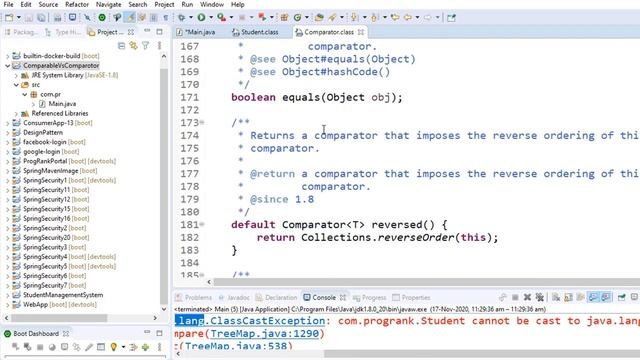The width and height of the screenshot is (640, 360).
Task: Open the Run button dropdown arrow
Action: (x=211, y=18)
